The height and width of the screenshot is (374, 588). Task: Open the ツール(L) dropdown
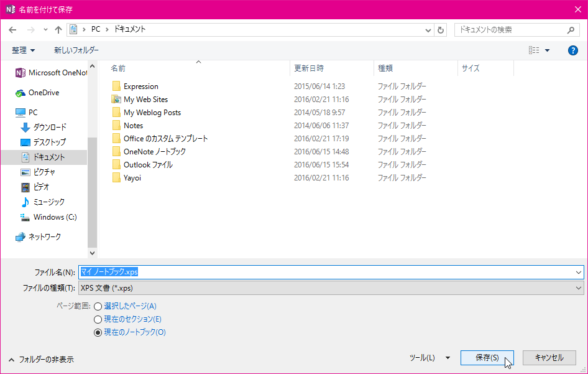[430, 358]
